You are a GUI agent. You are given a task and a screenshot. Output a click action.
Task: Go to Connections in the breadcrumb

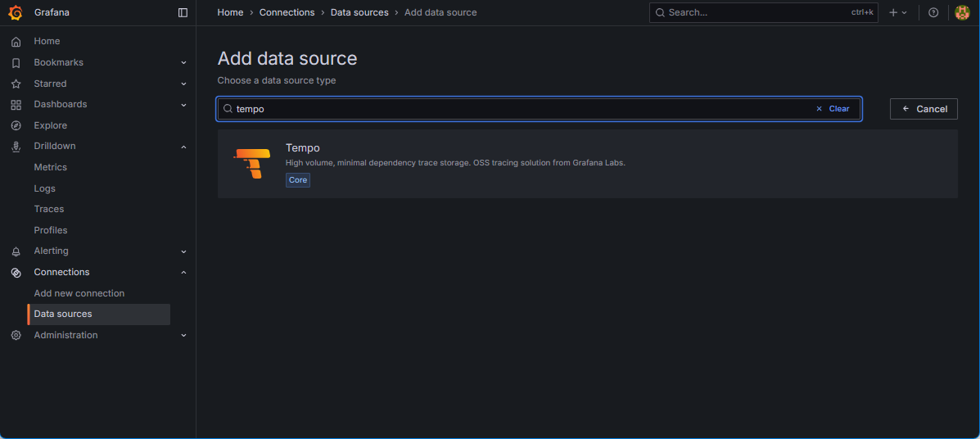click(x=287, y=12)
